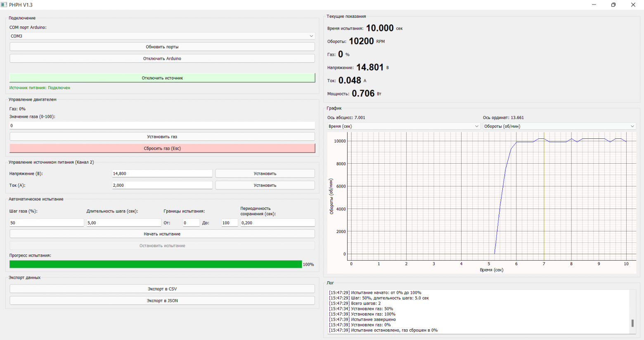
Task: Click the Ток (А) field showing 2,000
Action: tap(162, 185)
